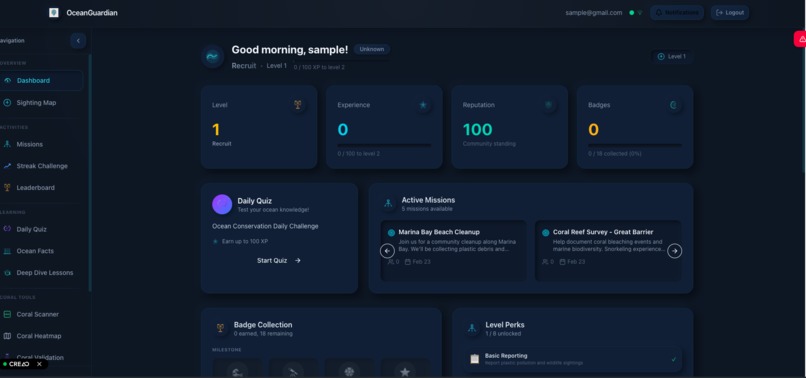The width and height of the screenshot is (806, 378).
Task: Click the star icon on Experience card
Action: pyautogui.click(x=423, y=105)
